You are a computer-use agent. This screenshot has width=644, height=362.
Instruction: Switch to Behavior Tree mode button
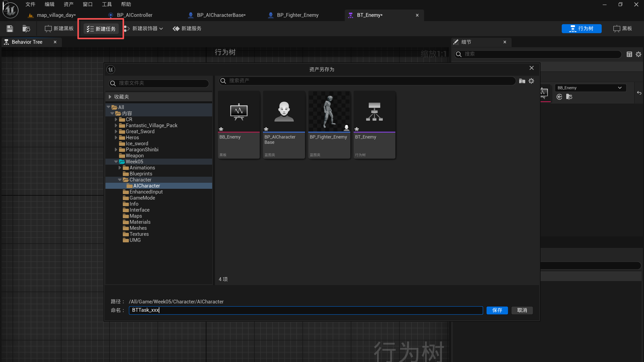point(581,29)
